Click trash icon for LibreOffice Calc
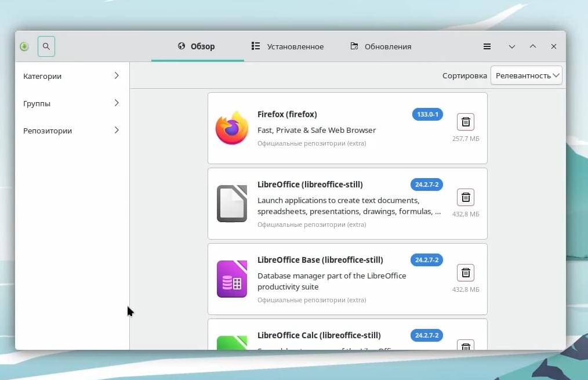Image resolution: width=588 pixels, height=380 pixels. 466,345
